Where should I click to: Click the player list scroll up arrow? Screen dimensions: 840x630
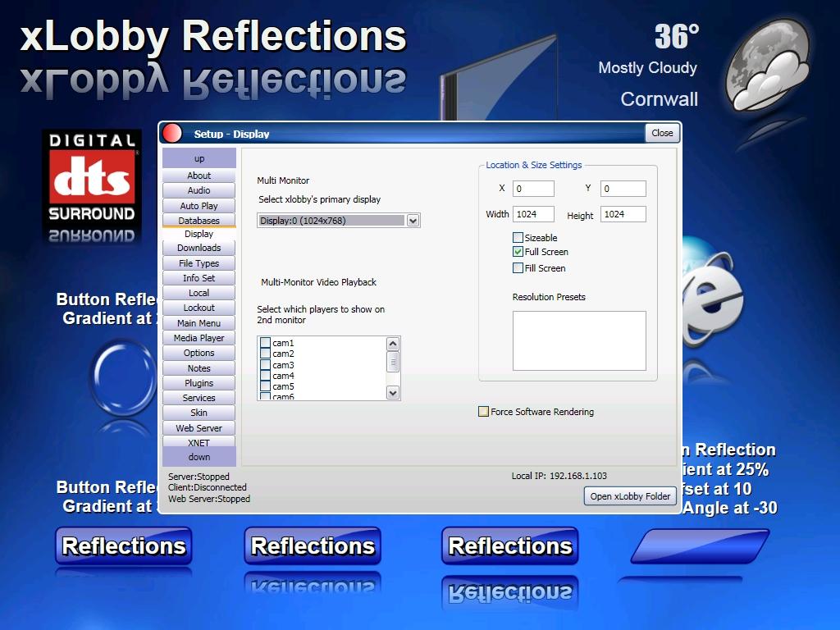[393, 344]
